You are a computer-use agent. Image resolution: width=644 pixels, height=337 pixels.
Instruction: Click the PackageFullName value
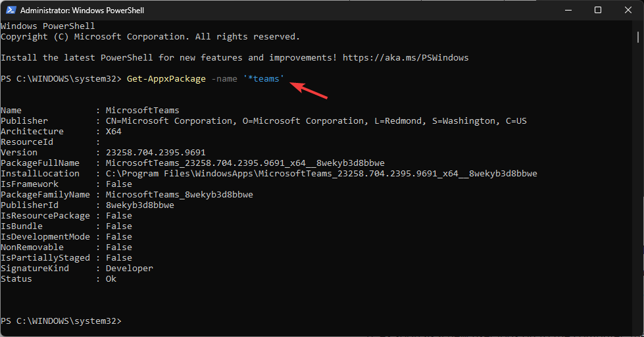245,163
